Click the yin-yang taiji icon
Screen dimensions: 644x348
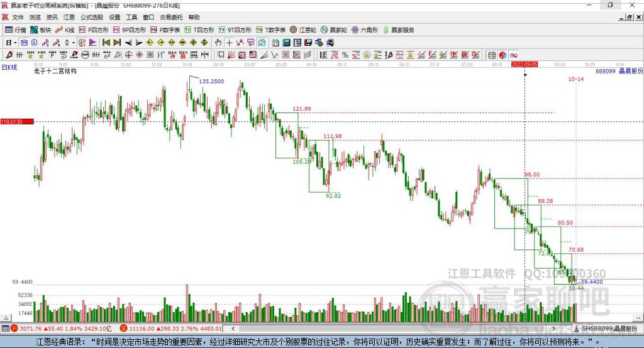(x=502, y=55)
